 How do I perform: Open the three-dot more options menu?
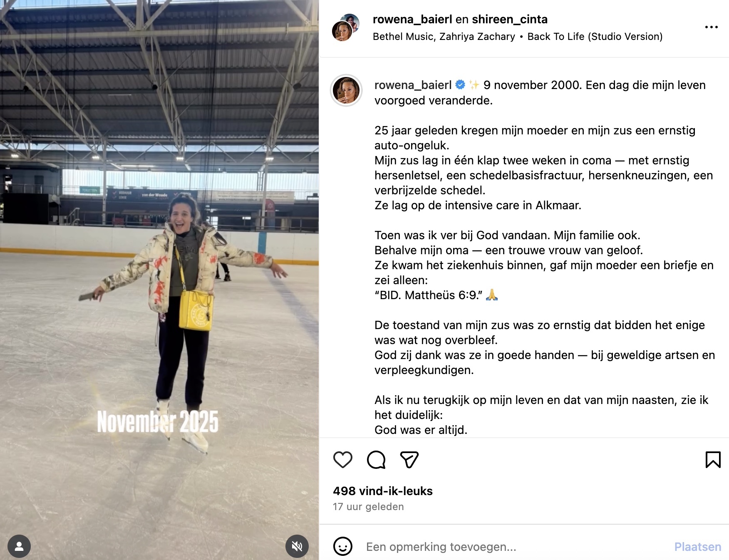coord(711,27)
